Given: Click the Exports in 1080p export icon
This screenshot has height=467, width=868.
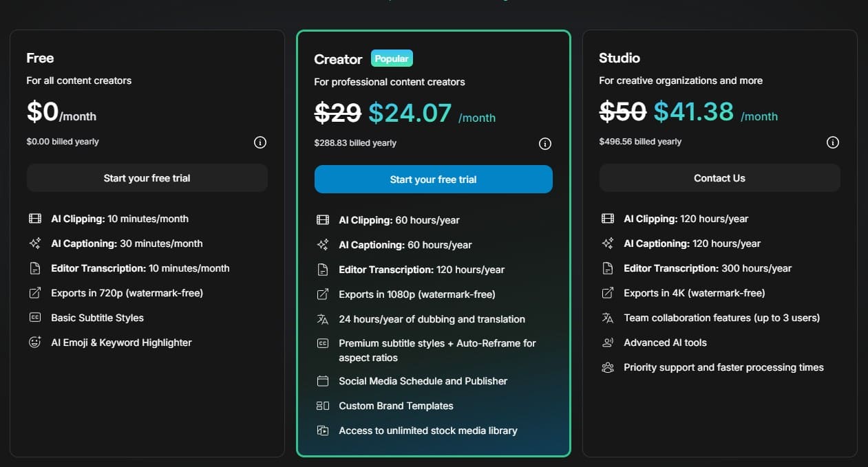Looking at the screenshot, I should click(323, 294).
